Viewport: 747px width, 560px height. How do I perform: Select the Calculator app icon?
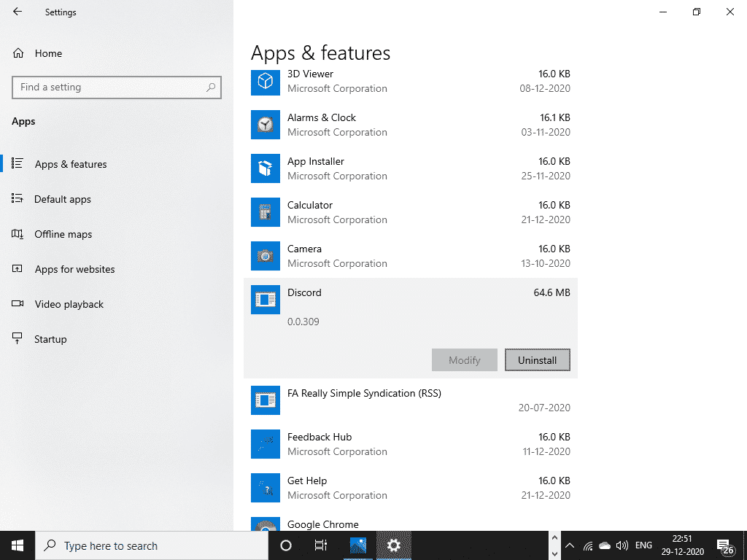[x=265, y=212]
